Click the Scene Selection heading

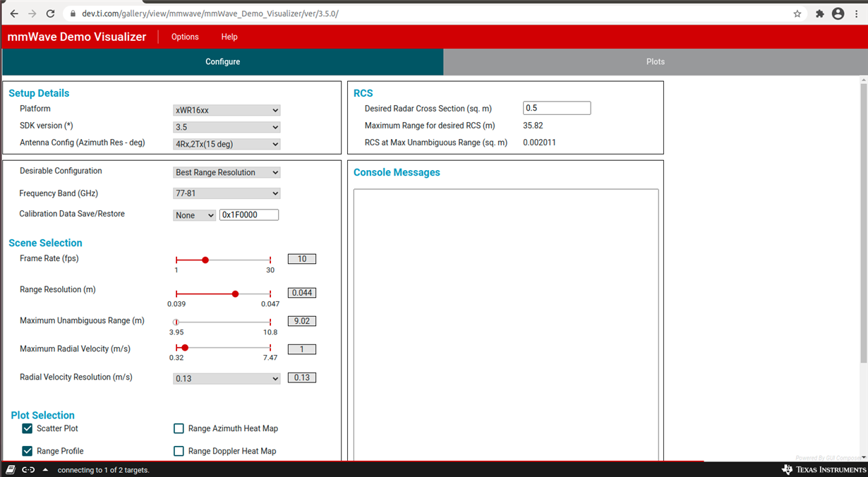point(45,243)
